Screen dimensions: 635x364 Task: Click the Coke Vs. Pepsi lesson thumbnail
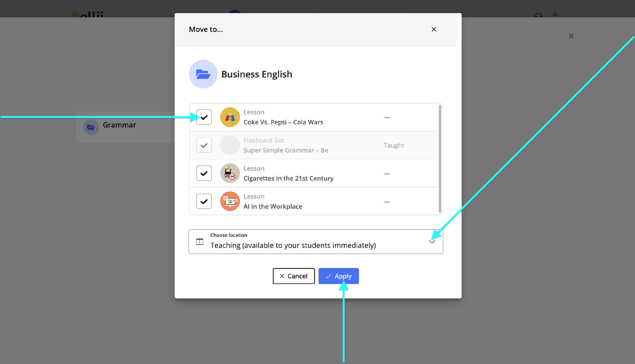point(230,117)
